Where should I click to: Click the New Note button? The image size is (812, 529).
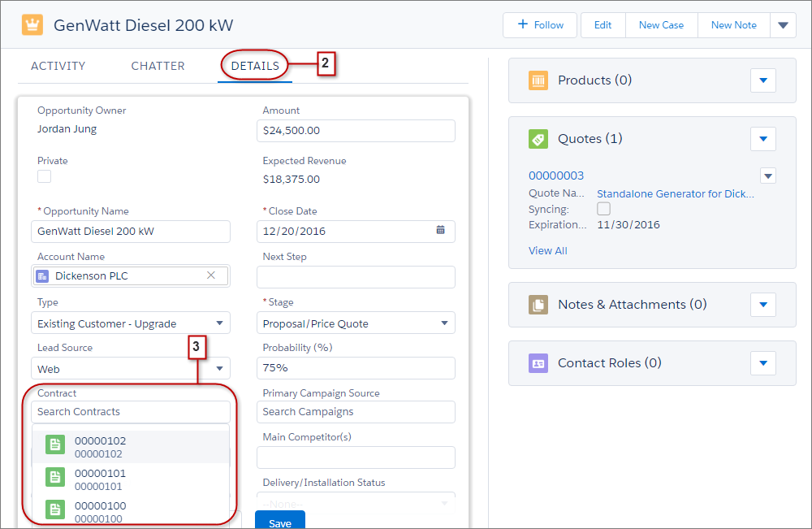pos(734,25)
